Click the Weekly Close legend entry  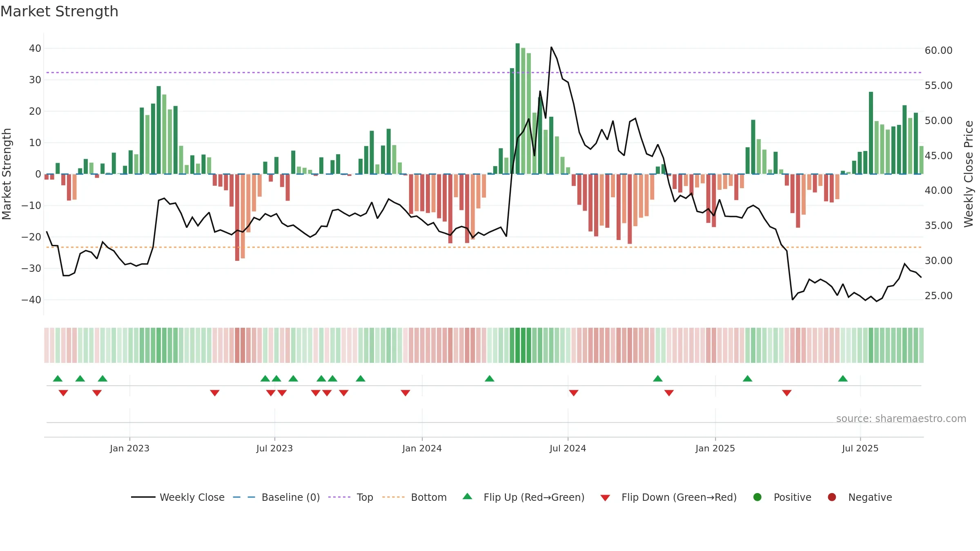tap(178, 497)
